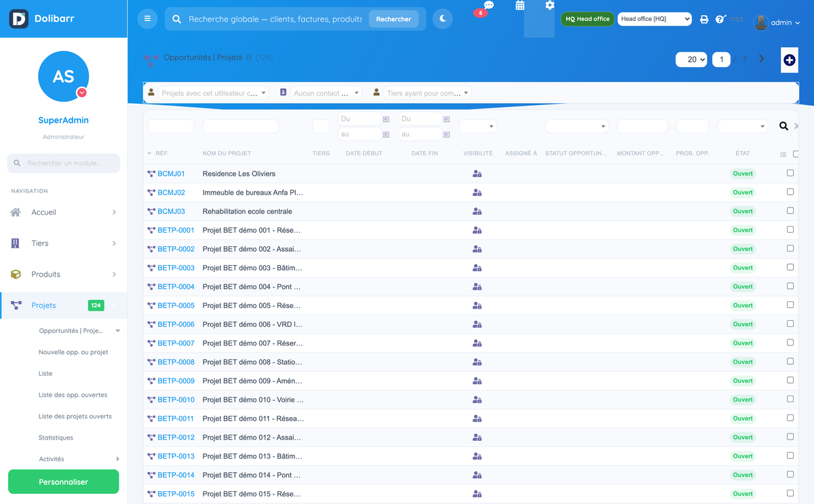Open the admin user menu
814x504 pixels.
coord(777,22)
